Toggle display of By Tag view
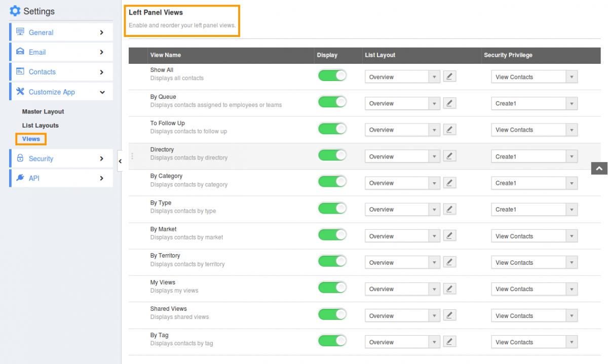The image size is (608, 364). pyautogui.click(x=332, y=340)
